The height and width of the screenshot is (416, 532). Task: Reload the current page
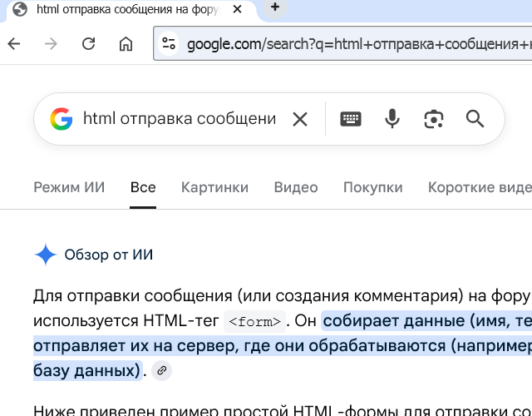89,44
